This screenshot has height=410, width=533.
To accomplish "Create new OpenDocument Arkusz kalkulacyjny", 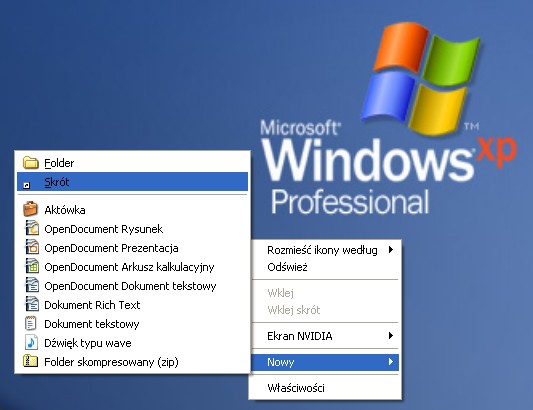I will (132, 267).
